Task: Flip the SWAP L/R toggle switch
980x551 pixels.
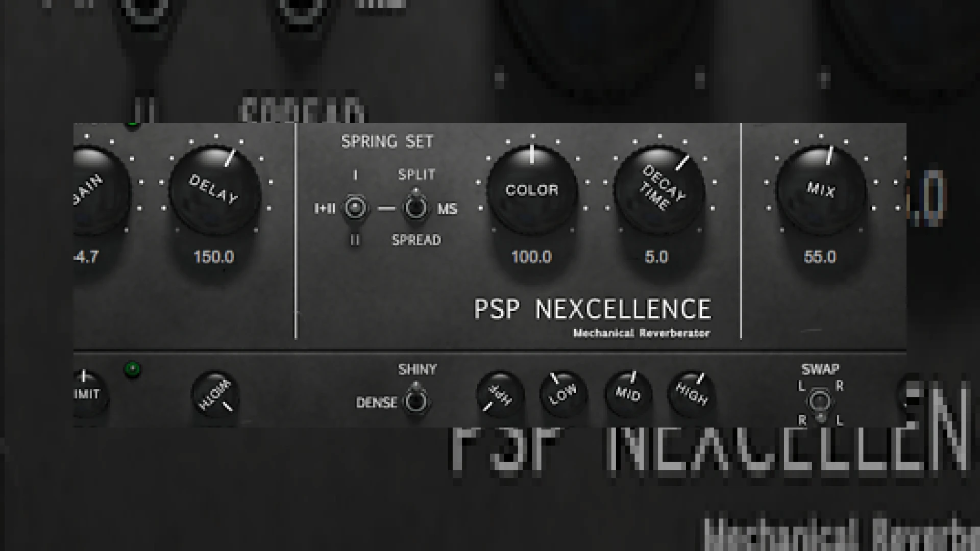Action: [820, 404]
